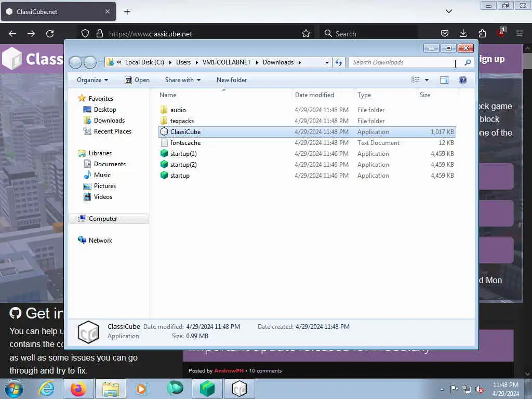Toggle the preview pane button
This screenshot has width=532, height=399.
444,80
